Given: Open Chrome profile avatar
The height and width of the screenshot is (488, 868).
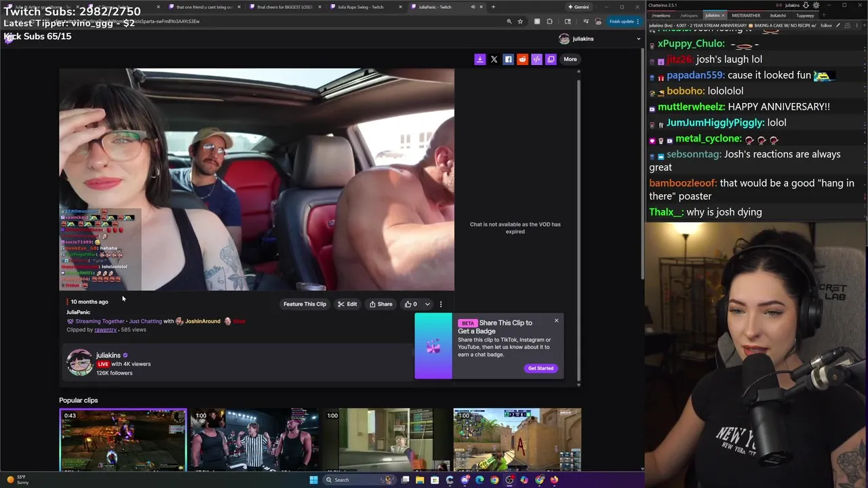Looking at the screenshot, I should coord(598,21).
